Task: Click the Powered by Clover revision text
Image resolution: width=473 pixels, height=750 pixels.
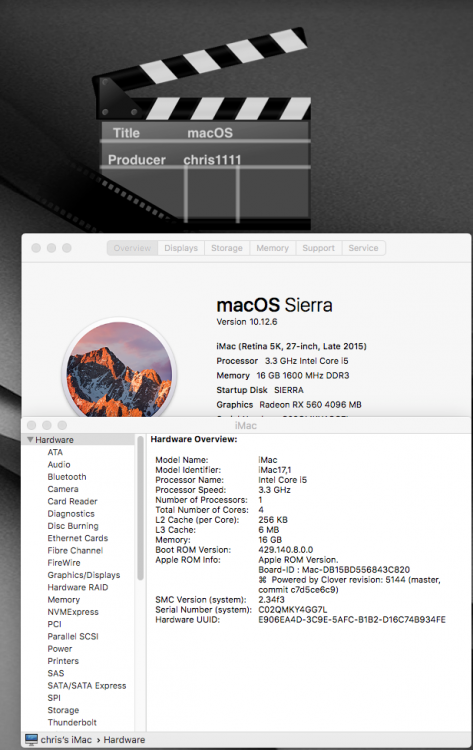Action: pos(349,585)
